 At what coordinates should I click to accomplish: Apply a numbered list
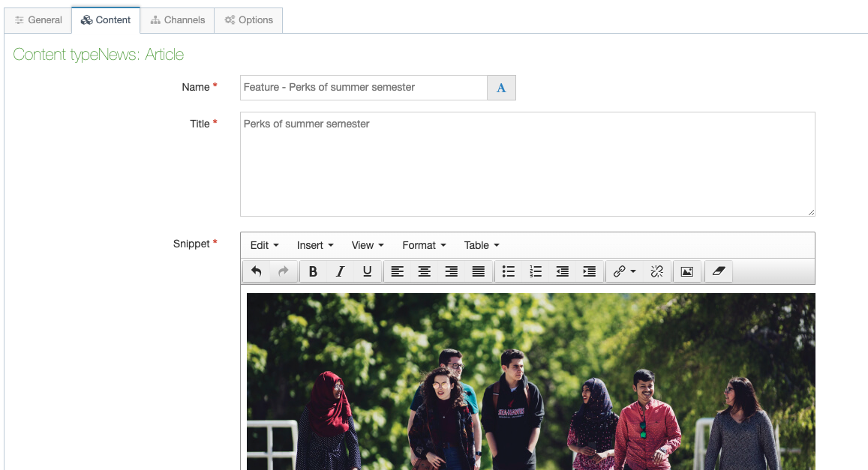[x=535, y=271]
